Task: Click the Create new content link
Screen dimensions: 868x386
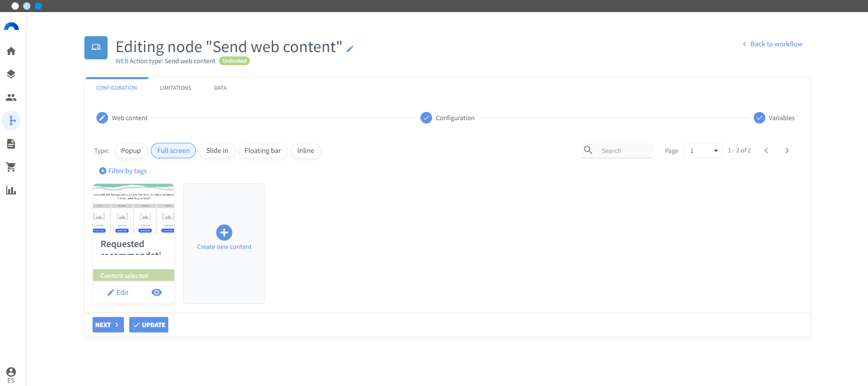Action: 224,247
